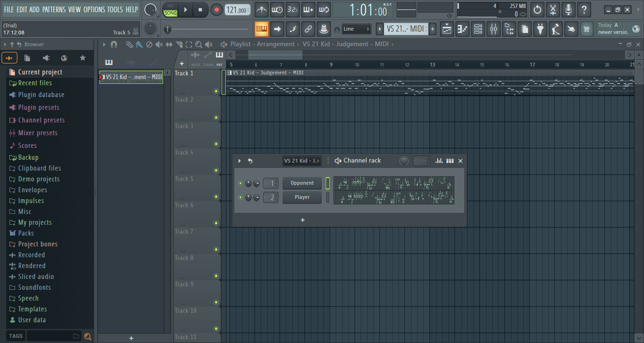Open the OPTIONS menu
Viewport: 644px width, 343px height.
coord(94,9)
